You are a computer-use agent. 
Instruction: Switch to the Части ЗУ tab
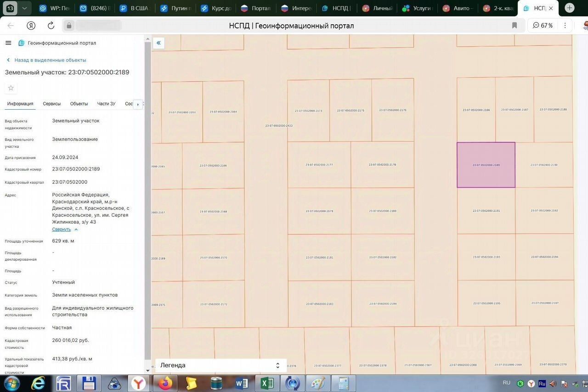pos(106,104)
